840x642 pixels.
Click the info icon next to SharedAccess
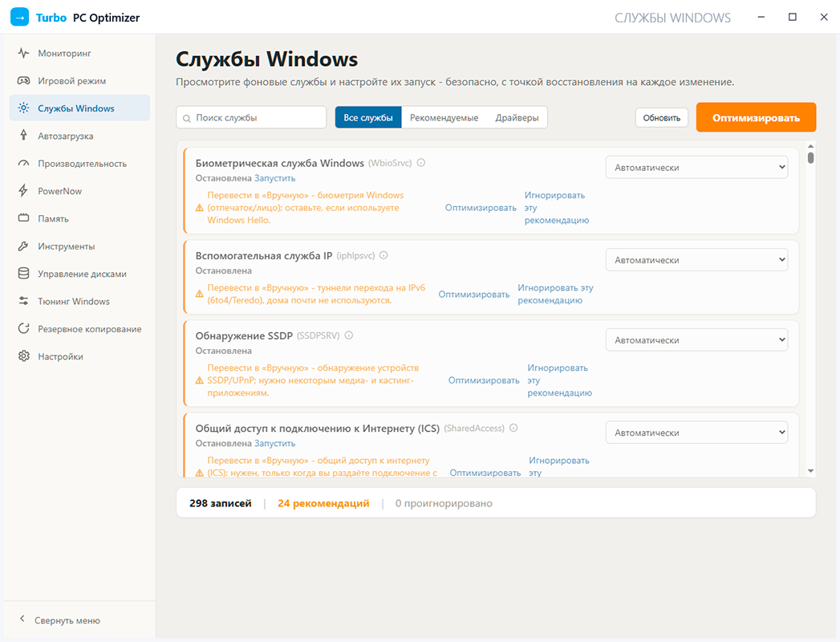(x=513, y=429)
